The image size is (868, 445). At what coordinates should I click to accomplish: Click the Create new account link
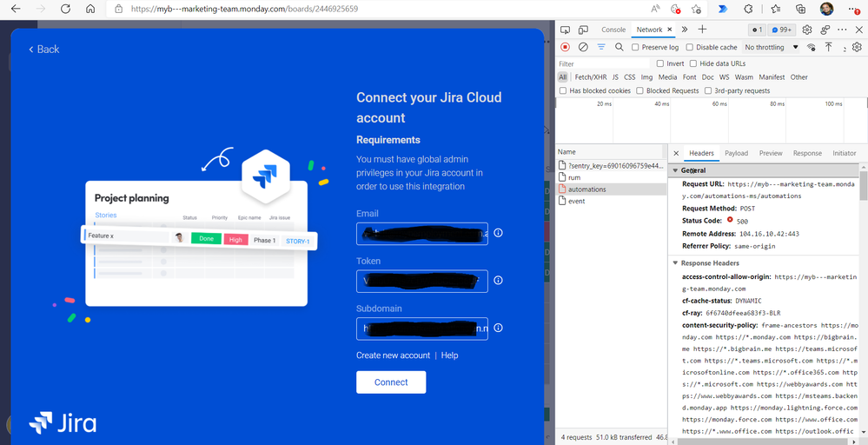pos(393,355)
